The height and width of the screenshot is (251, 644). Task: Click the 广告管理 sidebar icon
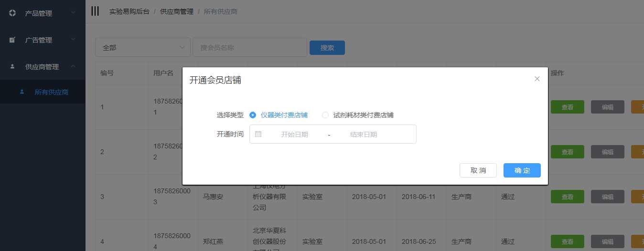click(x=12, y=40)
